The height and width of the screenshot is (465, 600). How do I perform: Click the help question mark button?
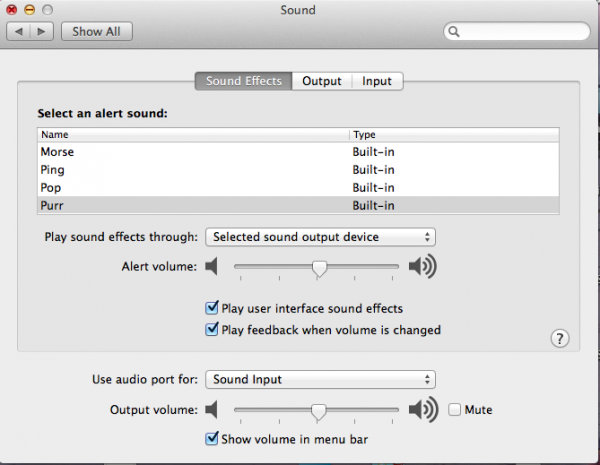[560, 338]
